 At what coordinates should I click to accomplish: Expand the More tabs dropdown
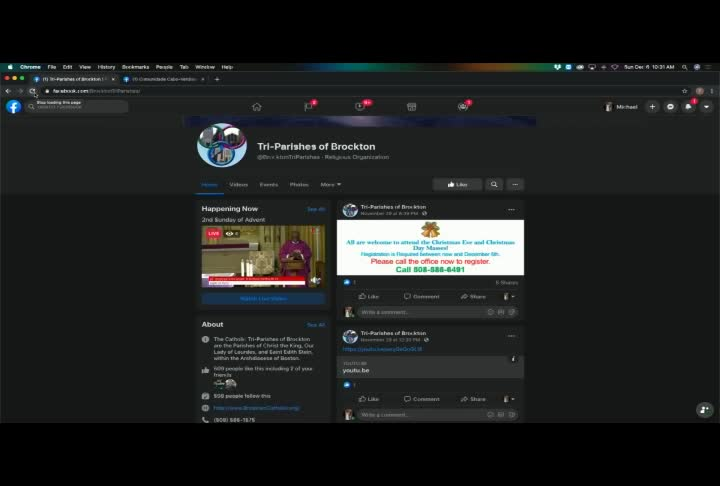[x=331, y=185]
